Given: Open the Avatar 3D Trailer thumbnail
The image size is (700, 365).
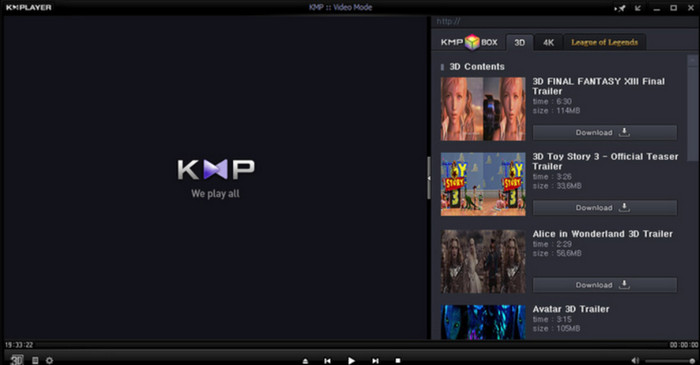Looking at the screenshot, I should (x=483, y=322).
